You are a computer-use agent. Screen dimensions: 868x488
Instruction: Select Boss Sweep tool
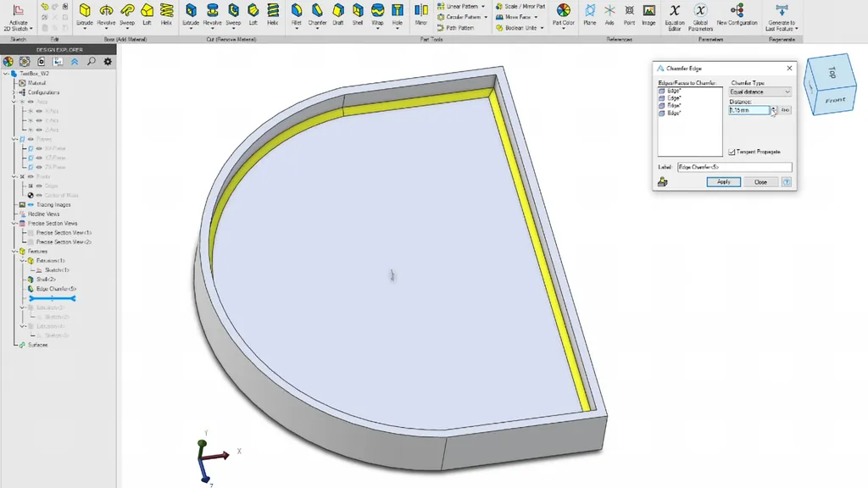[x=127, y=15]
